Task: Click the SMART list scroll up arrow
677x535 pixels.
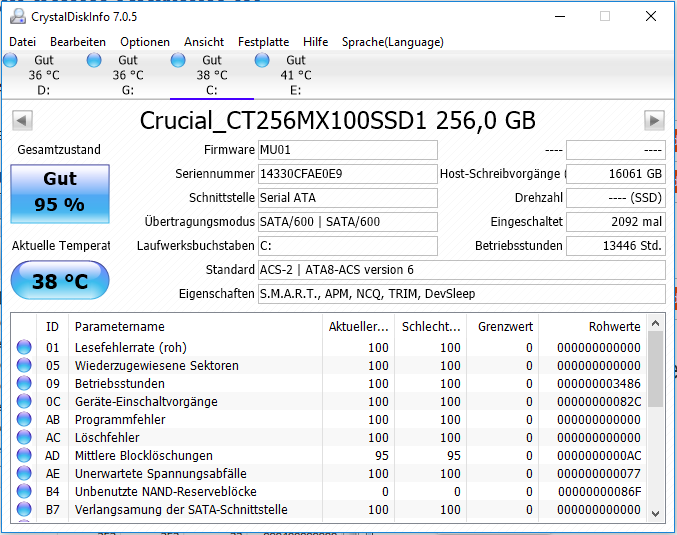Action: click(x=655, y=323)
